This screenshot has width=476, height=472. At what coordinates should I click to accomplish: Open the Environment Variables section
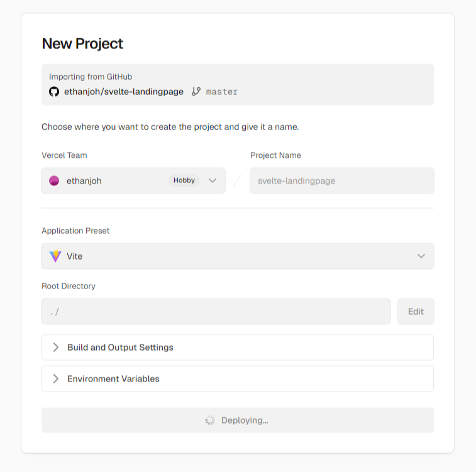(x=238, y=379)
